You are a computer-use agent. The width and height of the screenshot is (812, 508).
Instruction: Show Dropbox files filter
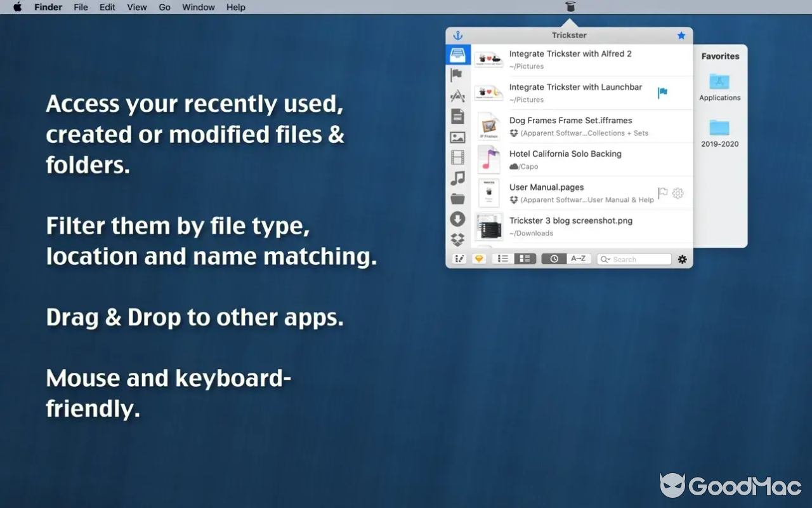[458, 239]
